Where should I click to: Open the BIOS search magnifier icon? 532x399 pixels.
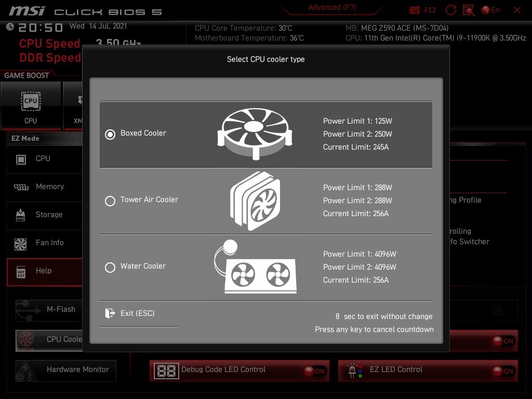click(469, 10)
